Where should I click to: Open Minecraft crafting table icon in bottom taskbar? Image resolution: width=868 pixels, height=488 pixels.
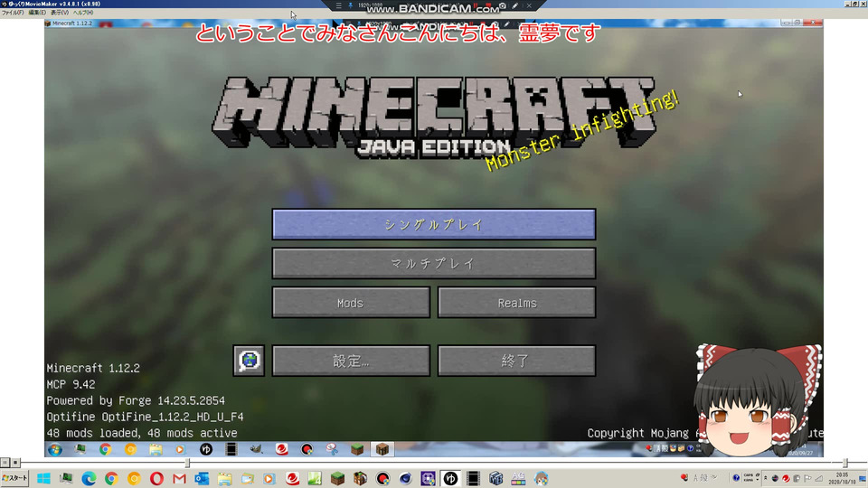coord(361,479)
